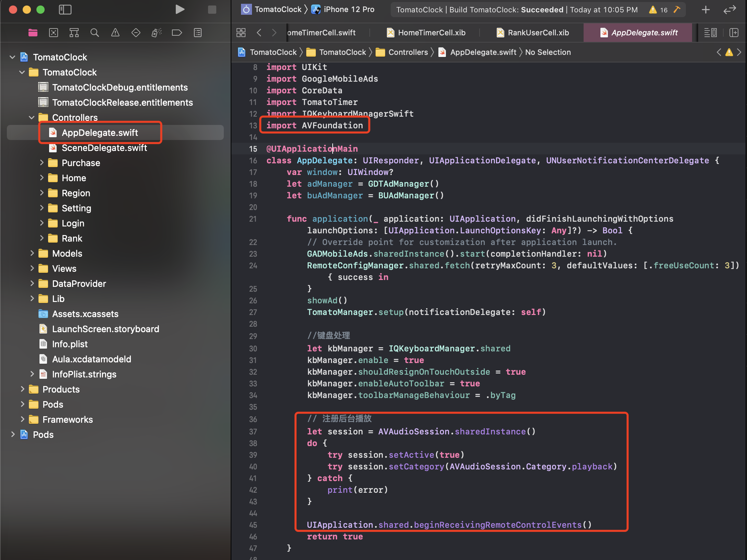The image size is (747, 560).
Task: Open SceneDelegate.swift in the navigator
Action: coord(104,148)
